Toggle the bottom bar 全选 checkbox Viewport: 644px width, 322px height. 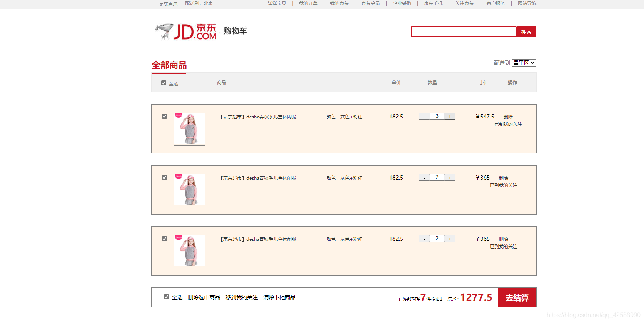click(x=167, y=297)
